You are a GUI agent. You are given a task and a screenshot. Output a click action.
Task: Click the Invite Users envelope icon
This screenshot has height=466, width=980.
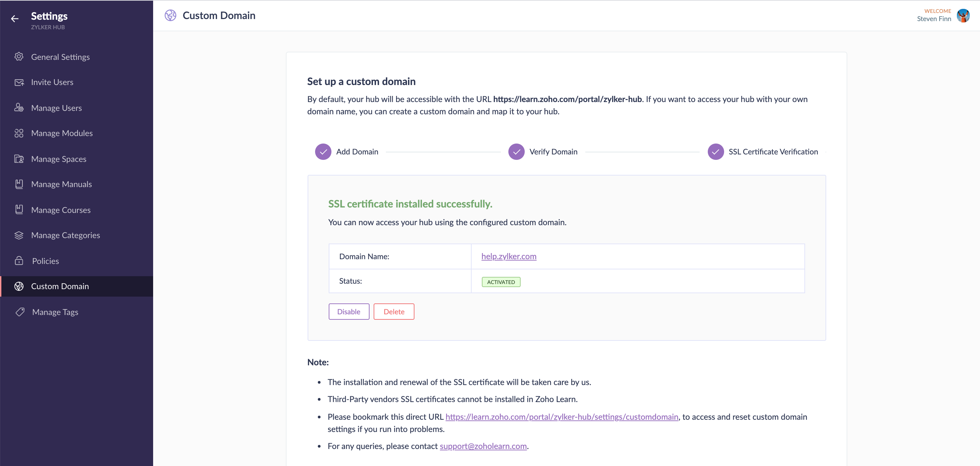19,82
